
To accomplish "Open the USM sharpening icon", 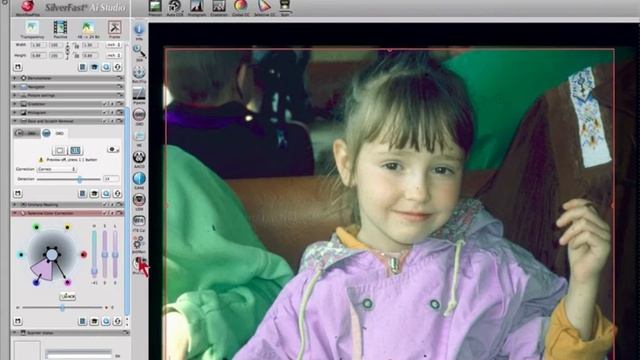I will (x=139, y=201).
